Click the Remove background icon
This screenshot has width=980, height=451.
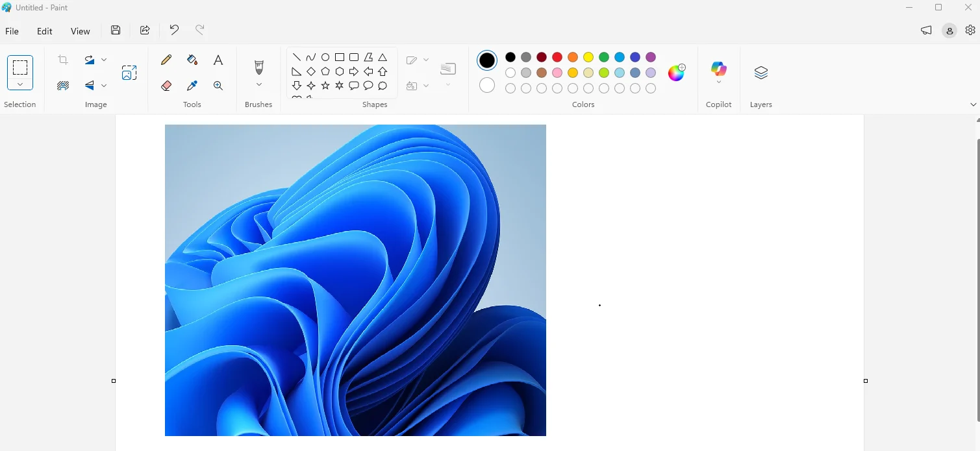click(63, 86)
